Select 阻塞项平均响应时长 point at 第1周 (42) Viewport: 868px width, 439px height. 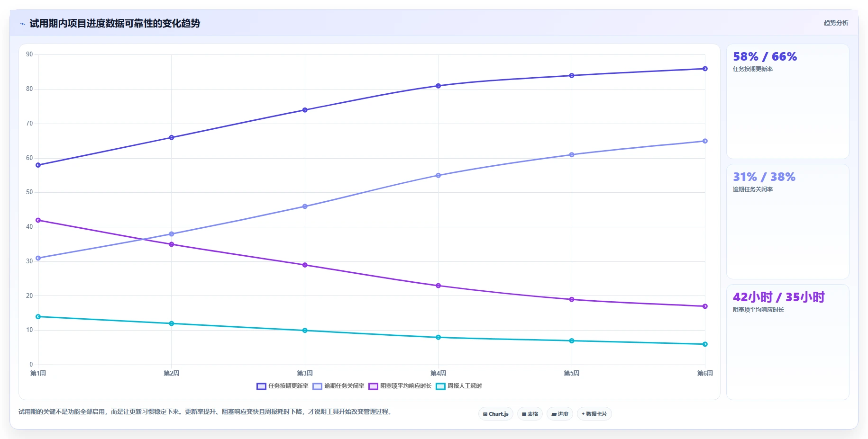pos(38,220)
